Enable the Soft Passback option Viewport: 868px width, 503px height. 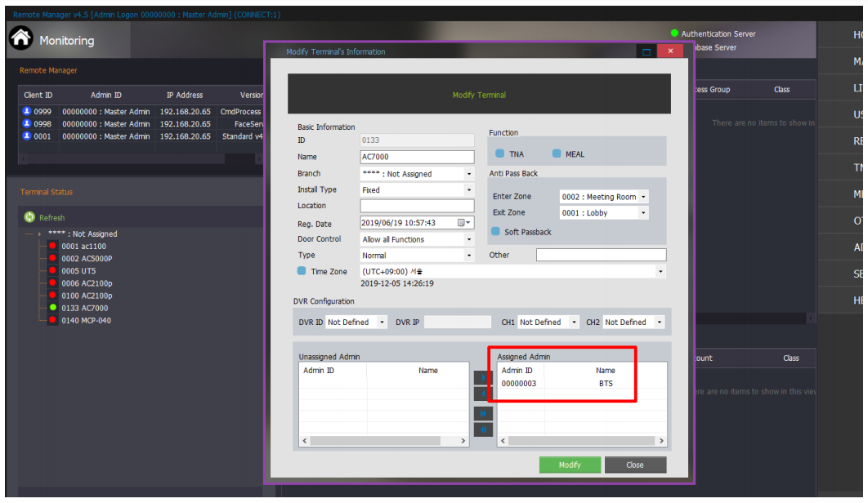pos(495,229)
